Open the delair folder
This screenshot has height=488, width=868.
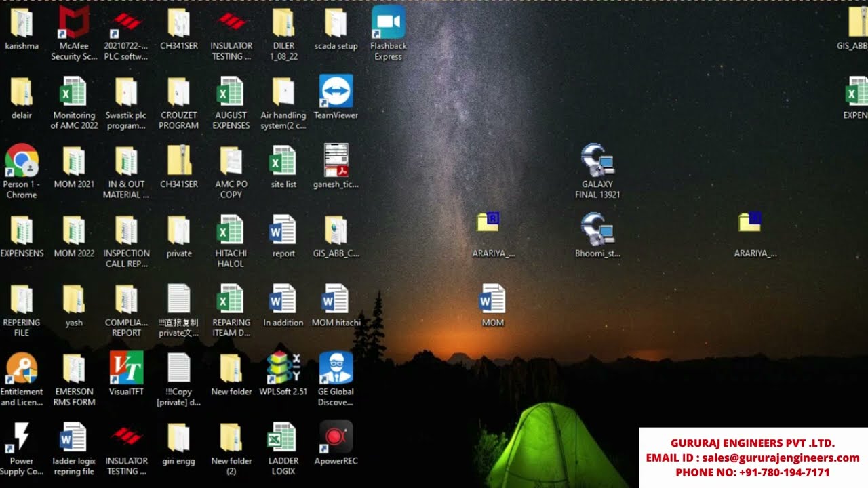22,98
